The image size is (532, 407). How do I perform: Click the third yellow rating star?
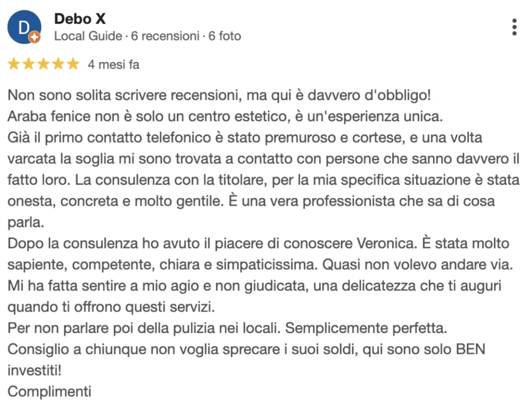(43, 64)
